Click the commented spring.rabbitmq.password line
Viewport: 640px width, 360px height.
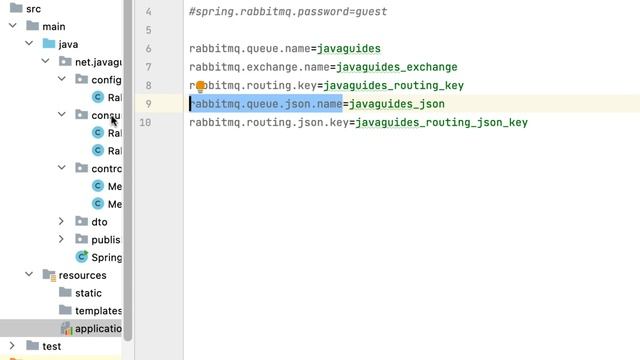click(288, 11)
